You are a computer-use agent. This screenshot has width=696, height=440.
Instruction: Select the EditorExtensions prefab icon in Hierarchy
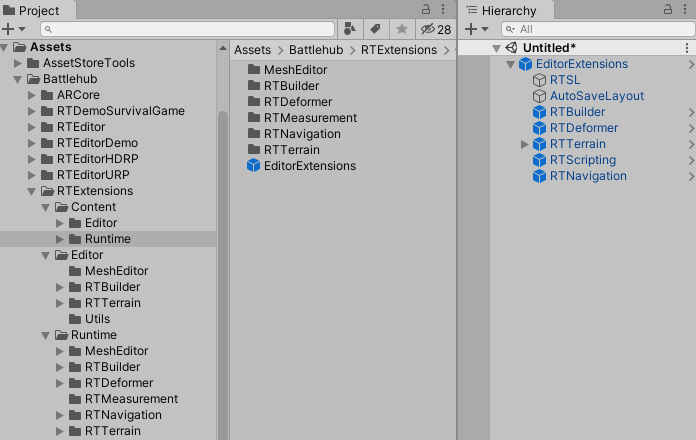click(x=526, y=64)
